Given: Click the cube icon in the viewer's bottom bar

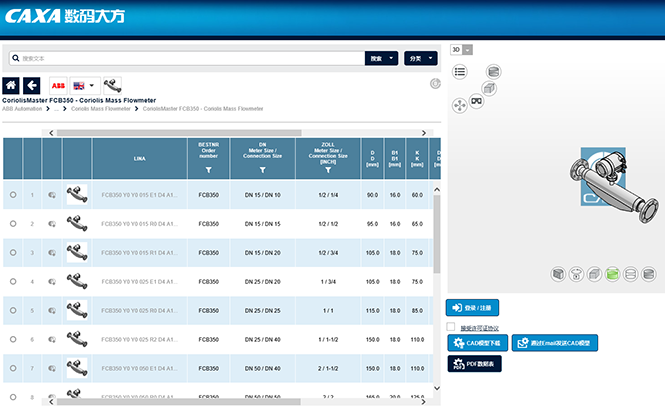Looking at the screenshot, I should tap(595, 274).
